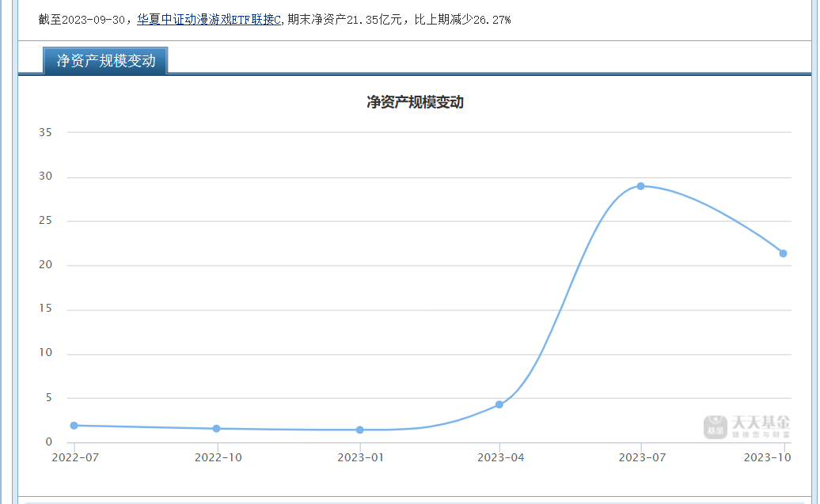This screenshot has width=820, height=504.
Task: Click the 2022-07 data point on the chart
Action: pos(74,426)
